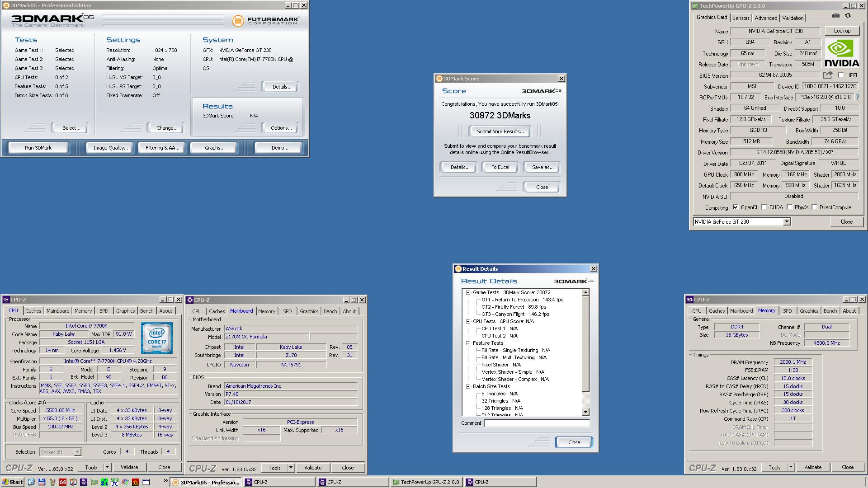This screenshot has width=868, height=488.
Task: Click the left CPU-Z window title icon
Action: coord(6,300)
